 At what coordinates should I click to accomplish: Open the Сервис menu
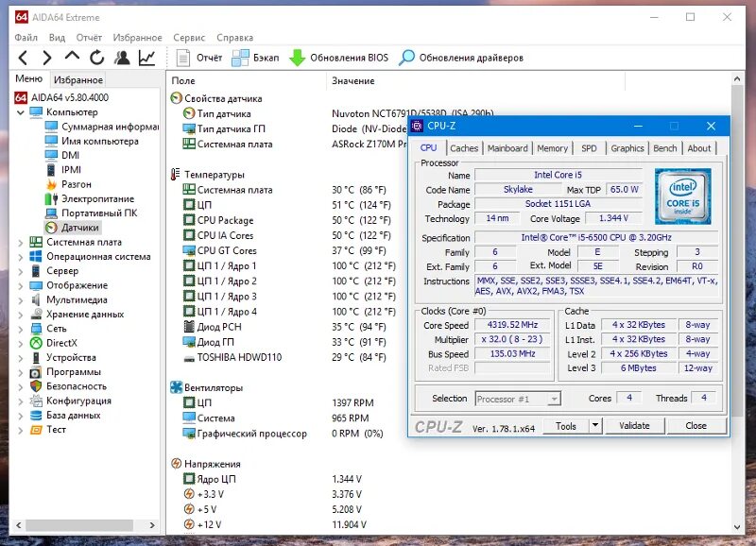pyautogui.click(x=189, y=38)
